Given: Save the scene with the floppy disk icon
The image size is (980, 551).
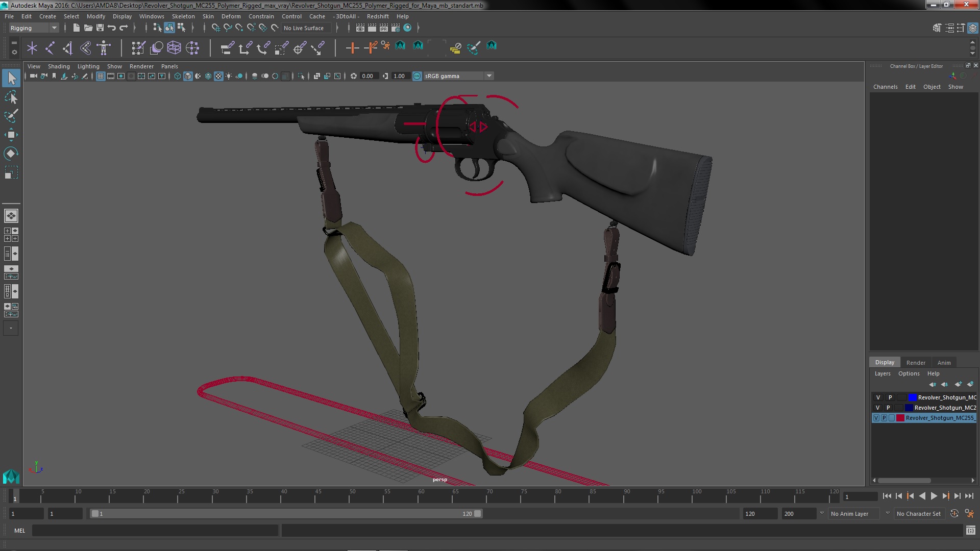Looking at the screenshot, I should pos(100,28).
